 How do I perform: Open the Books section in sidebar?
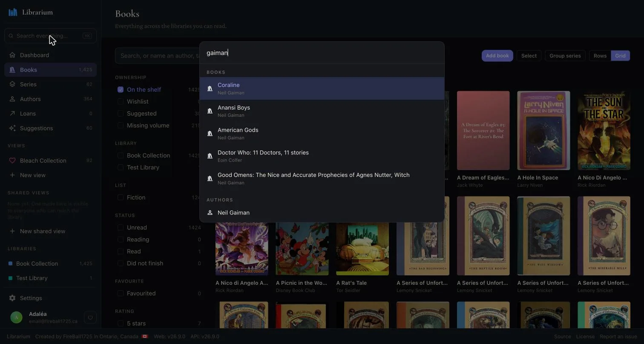tap(50, 70)
